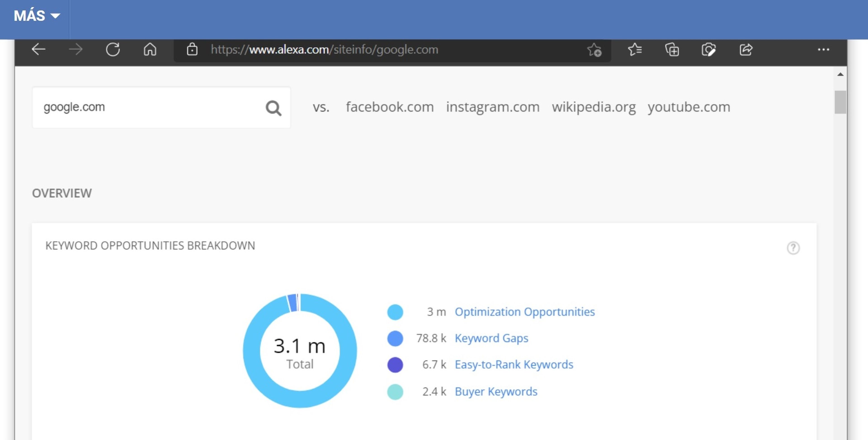Compare with facebook.com
The height and width of the screenshot is (440, 868).
click(389, 107)
